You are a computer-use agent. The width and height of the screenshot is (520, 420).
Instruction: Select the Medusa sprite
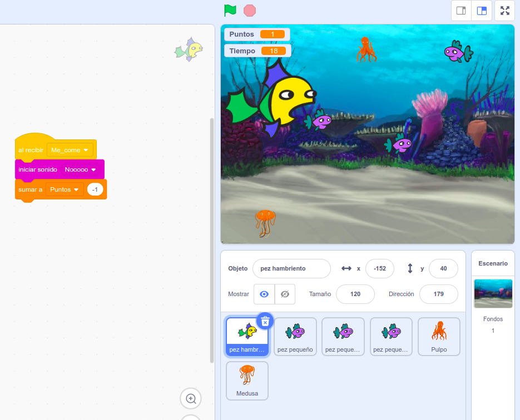pos(247,381)
